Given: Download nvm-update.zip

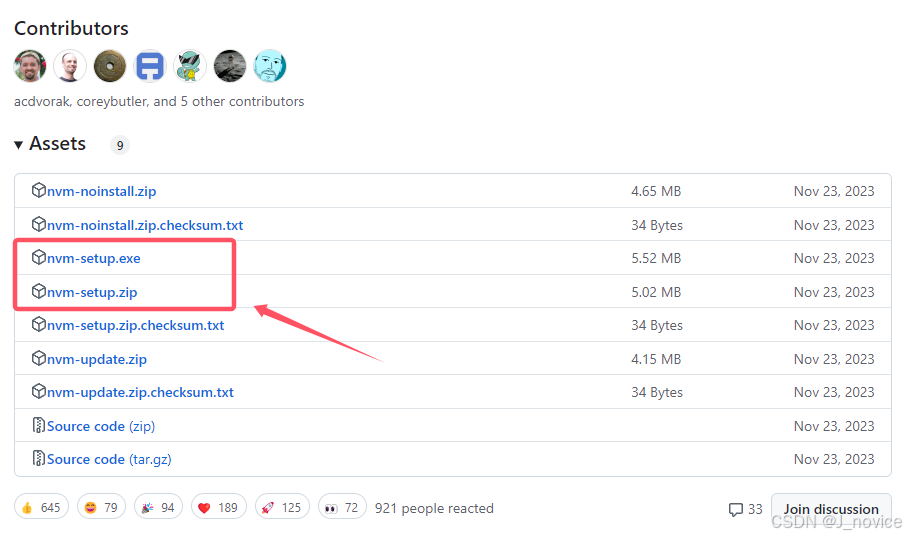Looking at the screenshot, I should pyautogui.click(x=96, y=359).
